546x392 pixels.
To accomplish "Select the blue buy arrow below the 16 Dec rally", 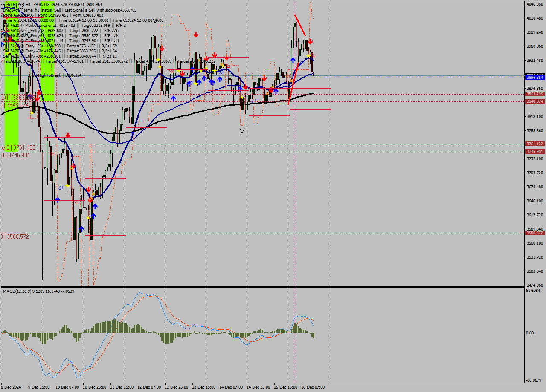I will pyautogui.click(x=293, y=60).
